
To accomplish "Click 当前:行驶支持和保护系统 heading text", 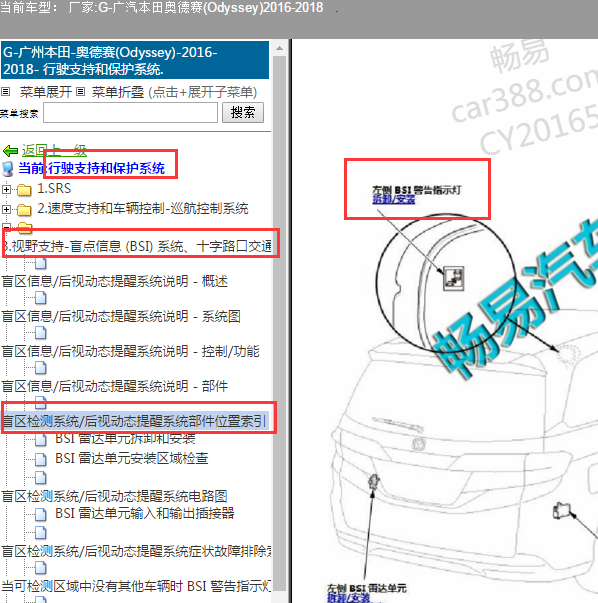I will (92, 168).
